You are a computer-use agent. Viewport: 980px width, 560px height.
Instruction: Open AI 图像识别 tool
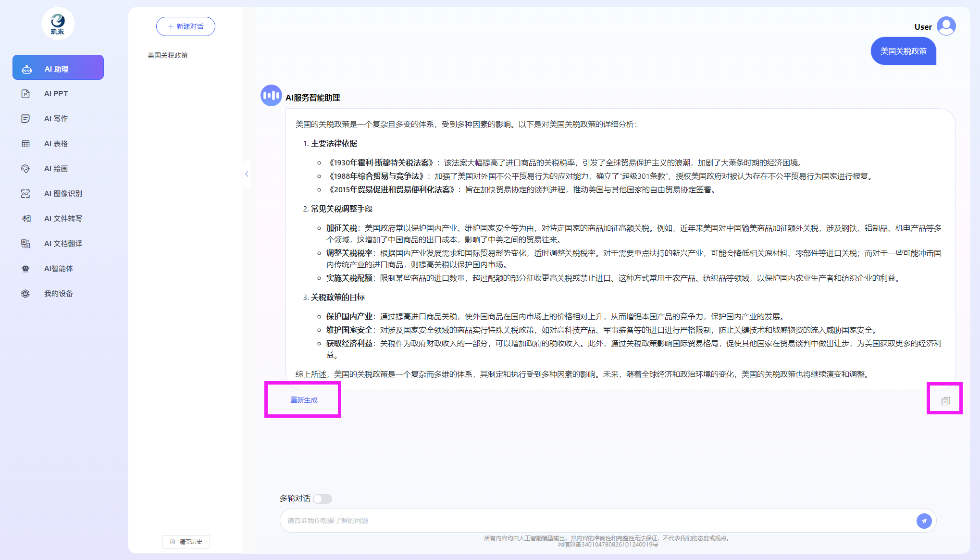(x=62, y=194)
